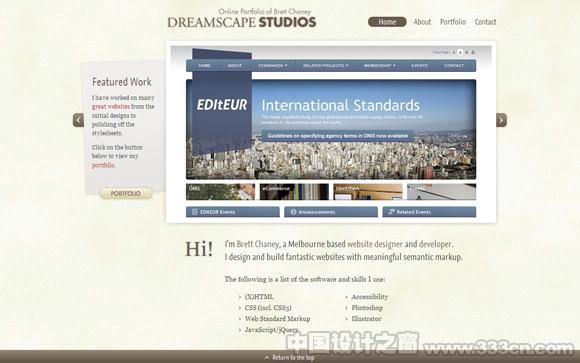The width and height of the screenshot is (580, 363).
Task: Open the website designer link
Action: tap(374, 244)
